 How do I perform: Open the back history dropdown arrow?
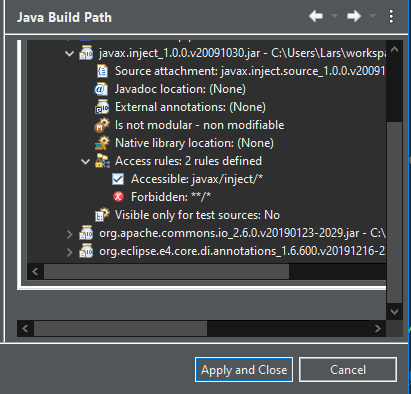click(334, 16)
